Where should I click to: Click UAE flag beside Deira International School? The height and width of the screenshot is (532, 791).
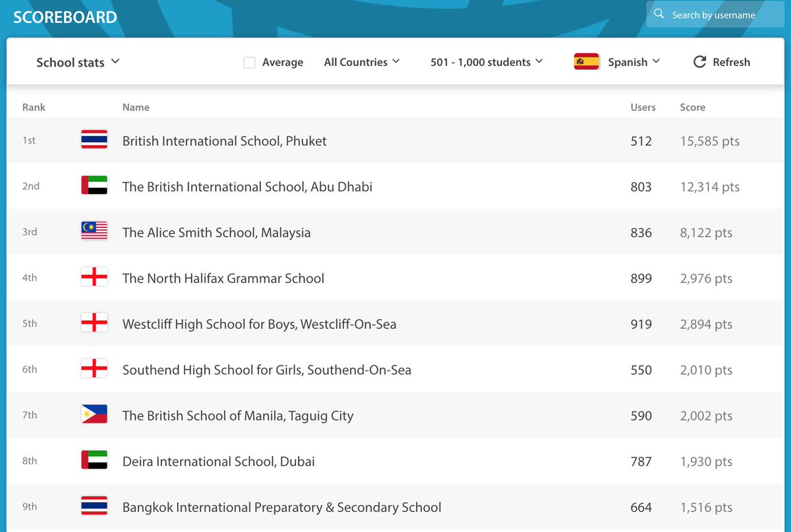[x=94, y=460]
